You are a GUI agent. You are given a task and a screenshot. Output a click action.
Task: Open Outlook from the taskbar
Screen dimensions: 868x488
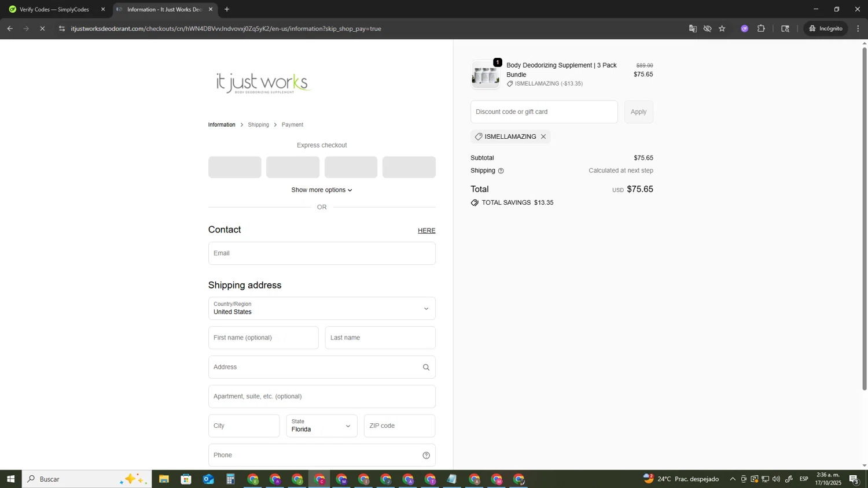coord(208,479)
